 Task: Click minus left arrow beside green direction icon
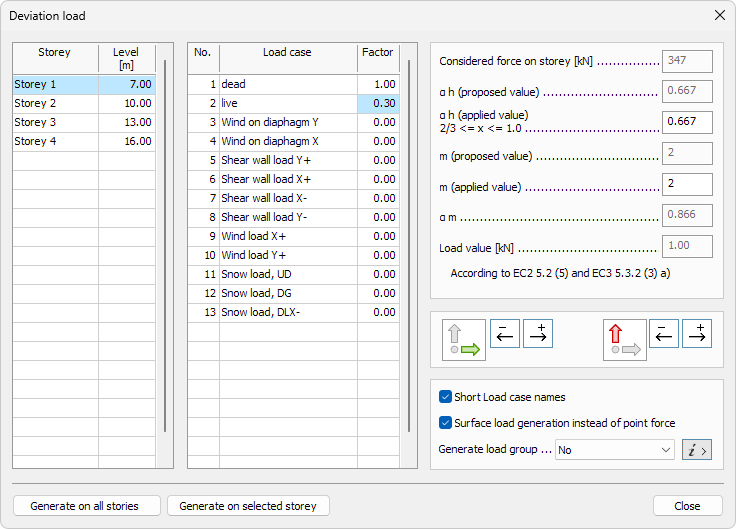point(505,334)
